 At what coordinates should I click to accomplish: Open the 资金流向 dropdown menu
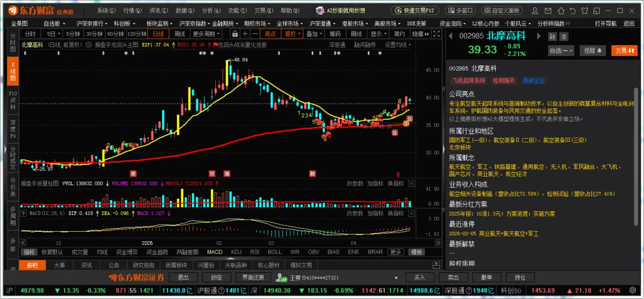coord(453,23)
